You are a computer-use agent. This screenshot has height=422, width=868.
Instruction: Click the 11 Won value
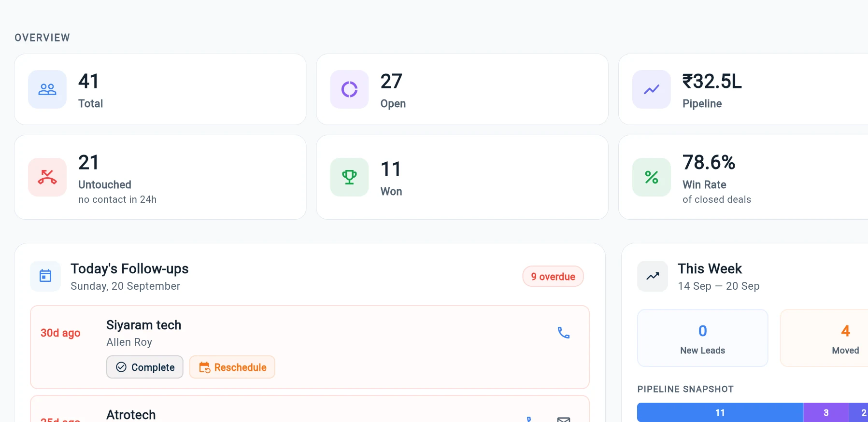coord(391,169)
